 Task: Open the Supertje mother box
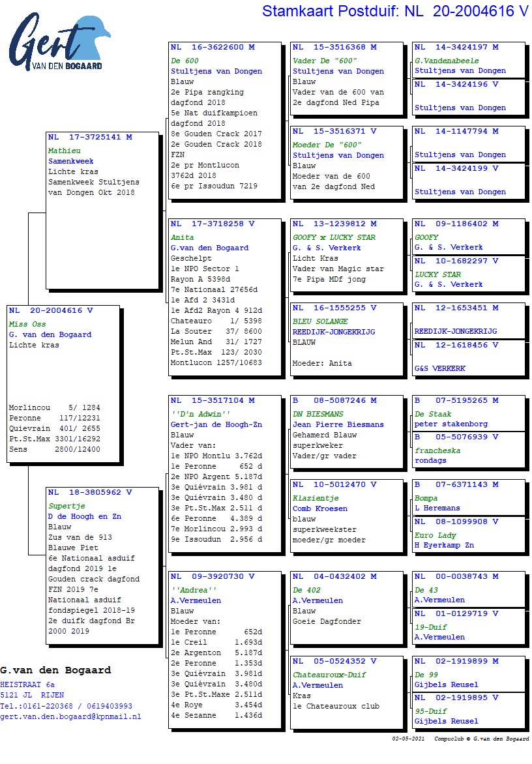(x=102, y=565)
